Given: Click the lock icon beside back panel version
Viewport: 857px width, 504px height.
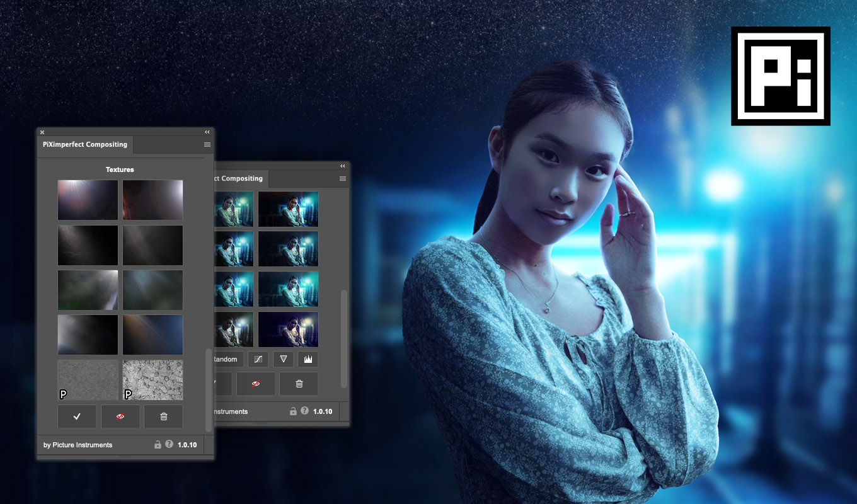Looking at the screenshot, I should tap(293, 411).
